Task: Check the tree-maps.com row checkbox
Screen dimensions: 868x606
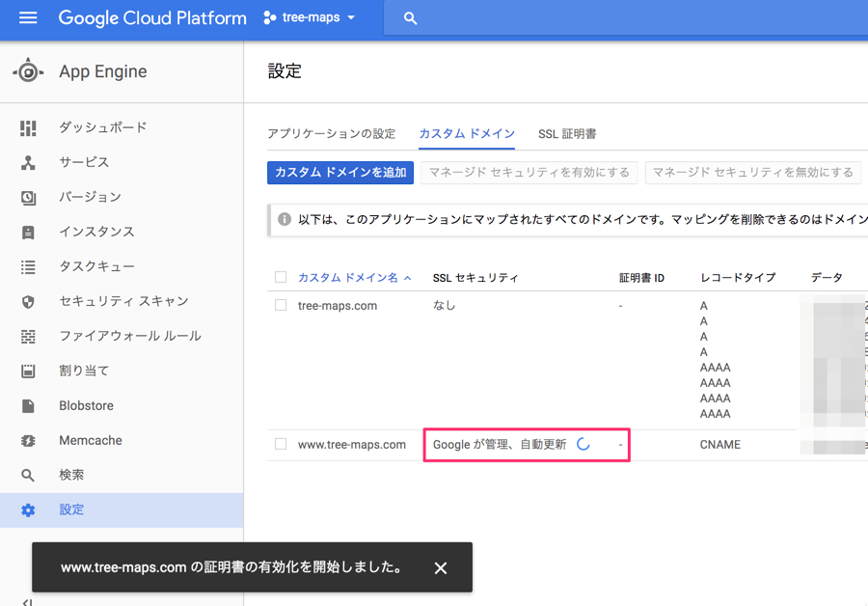Action: pyautogui.click(x=281, y=305)
